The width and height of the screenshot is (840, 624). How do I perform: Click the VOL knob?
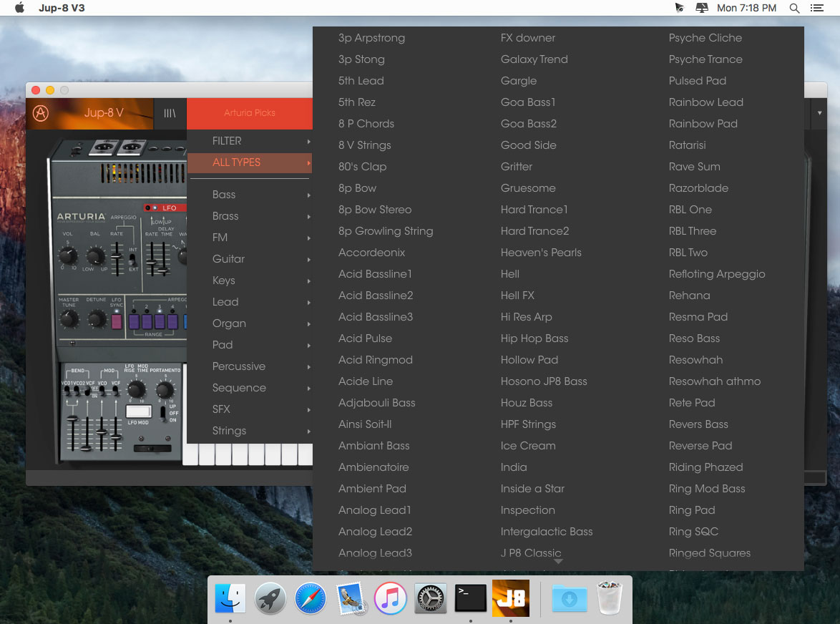[67, 255]
